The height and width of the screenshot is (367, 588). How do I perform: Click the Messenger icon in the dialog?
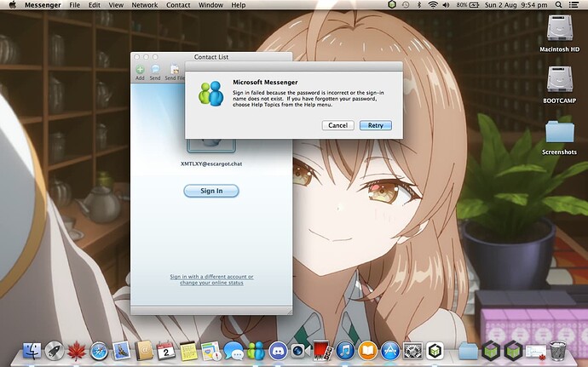pyautogui.click(x=210, y=94)
